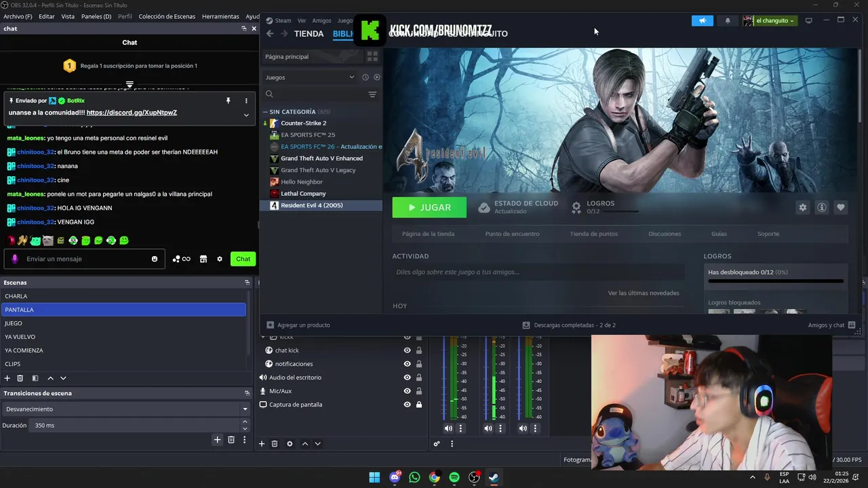Add a new scene with plus icon
The image size is (868, 488).
click(x=7, y=378)
